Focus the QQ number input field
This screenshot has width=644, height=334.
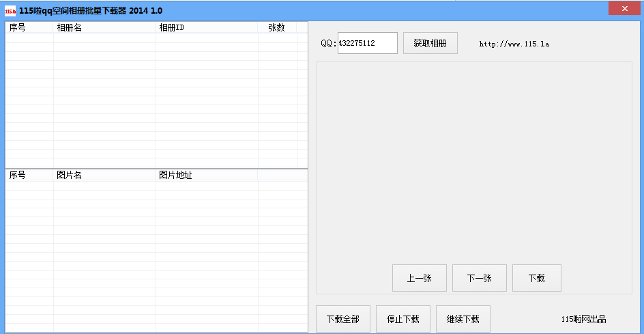pos(368,43)
